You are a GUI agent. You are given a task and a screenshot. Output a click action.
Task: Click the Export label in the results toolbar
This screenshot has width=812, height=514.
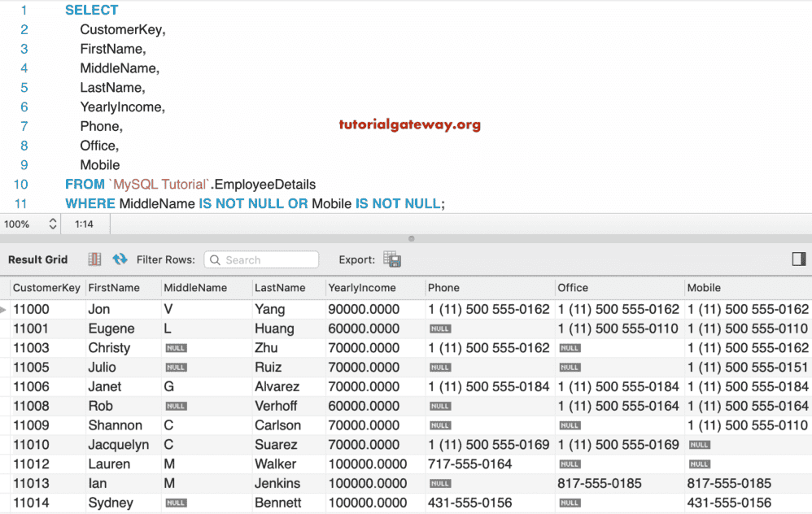[x=356, y=259]
